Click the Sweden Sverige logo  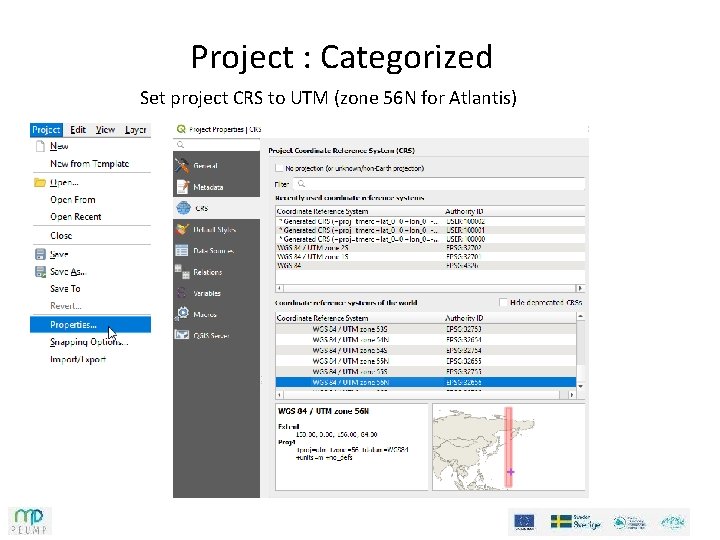tap(575, 522)
